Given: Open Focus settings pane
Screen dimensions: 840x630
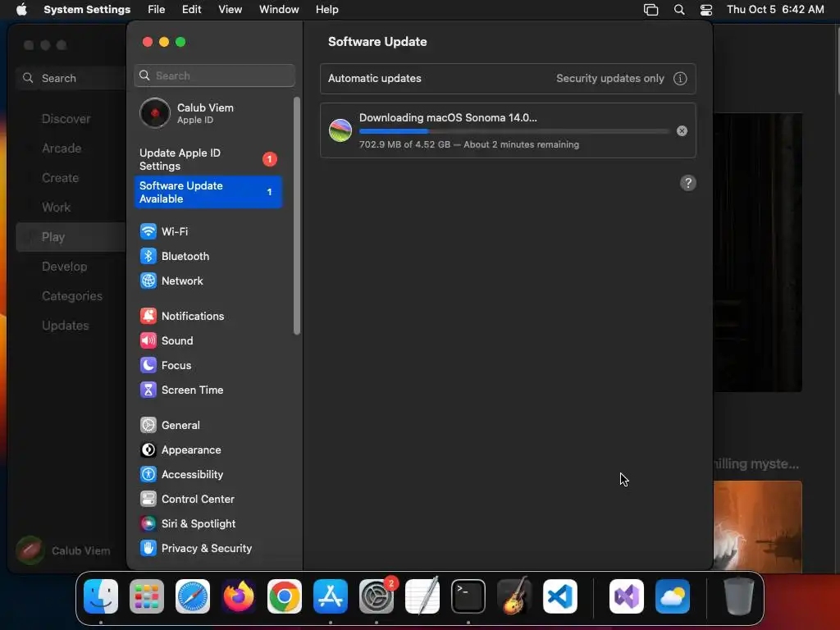Looking at the screenshot, I should coord(208,365).
